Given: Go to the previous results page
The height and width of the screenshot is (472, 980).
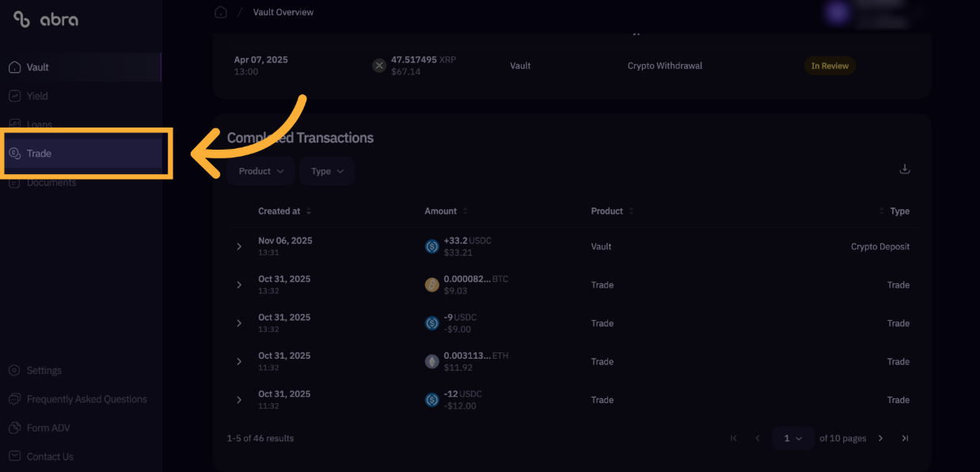Looking at the screenshot, I should tap(758, 438).
